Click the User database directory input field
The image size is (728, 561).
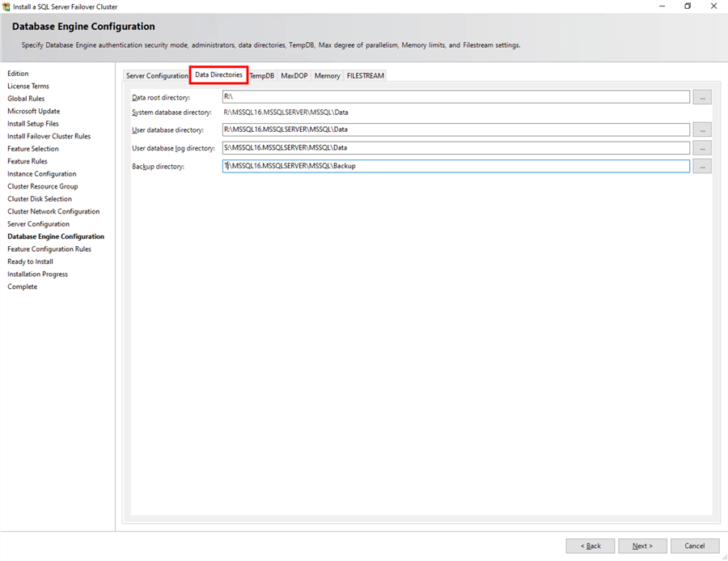pos(456,130)
